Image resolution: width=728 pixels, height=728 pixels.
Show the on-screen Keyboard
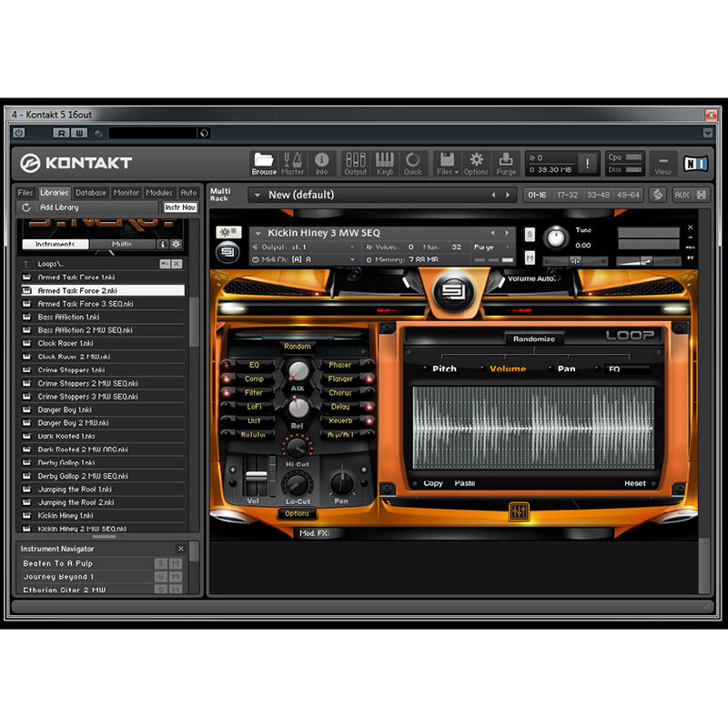(x=385, y=163)
